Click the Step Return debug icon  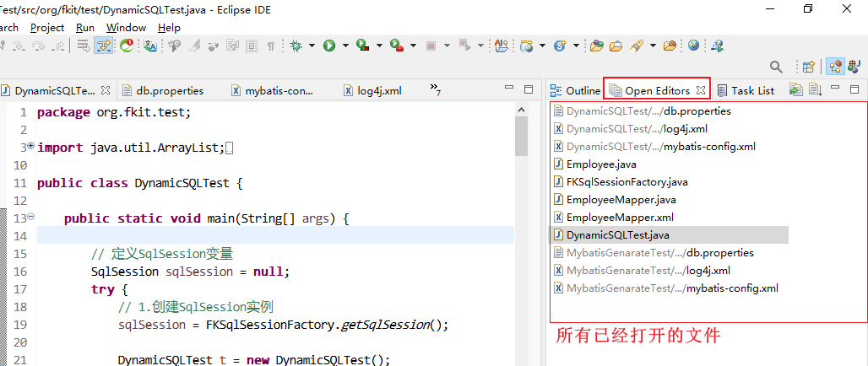pyautogui.click(x=58, y=46)
